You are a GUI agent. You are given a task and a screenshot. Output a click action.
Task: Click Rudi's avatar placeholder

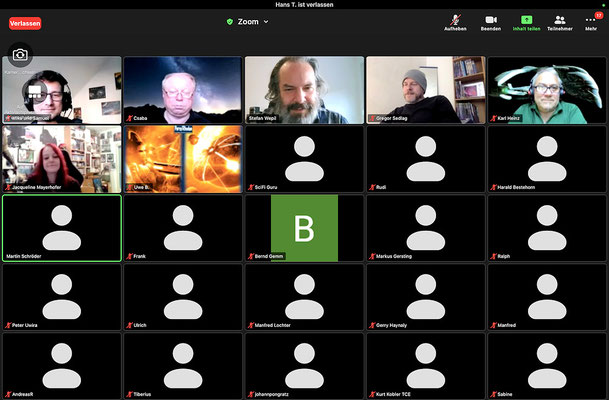click(426, 158)
